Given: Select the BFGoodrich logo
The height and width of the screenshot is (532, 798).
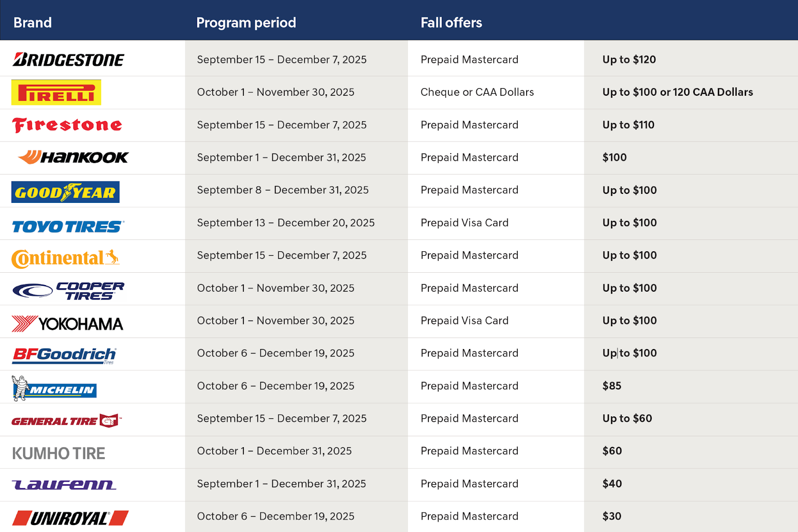Looking at the screenshot, I should coord(64,355).
